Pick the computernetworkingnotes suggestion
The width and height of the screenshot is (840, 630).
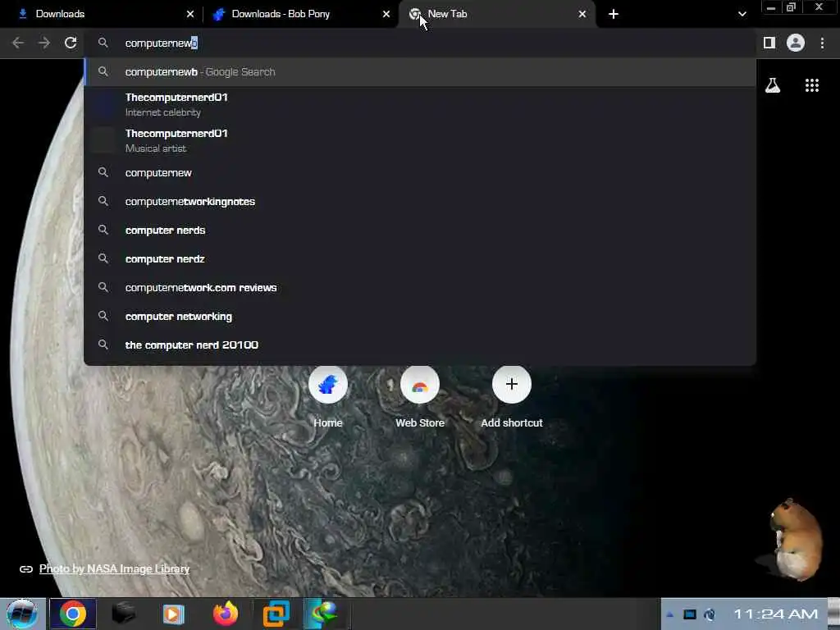click(x=421, y=202)
